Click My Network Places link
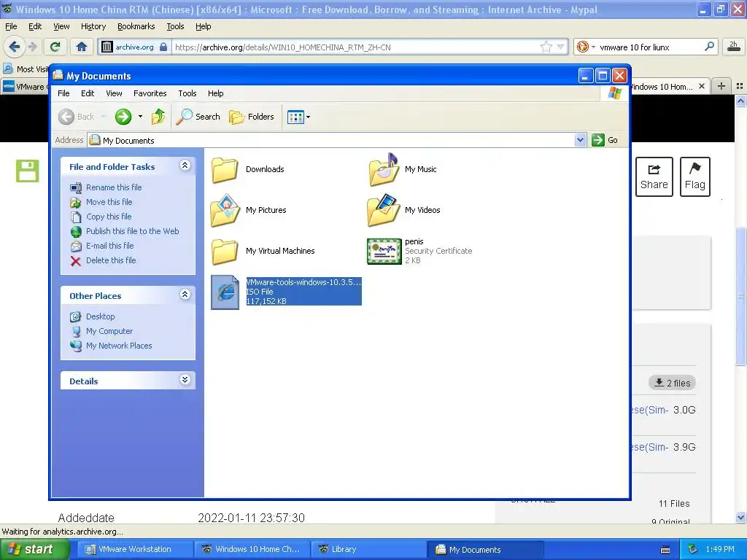Screen dimensions: 747x560 tap(119, 346)
